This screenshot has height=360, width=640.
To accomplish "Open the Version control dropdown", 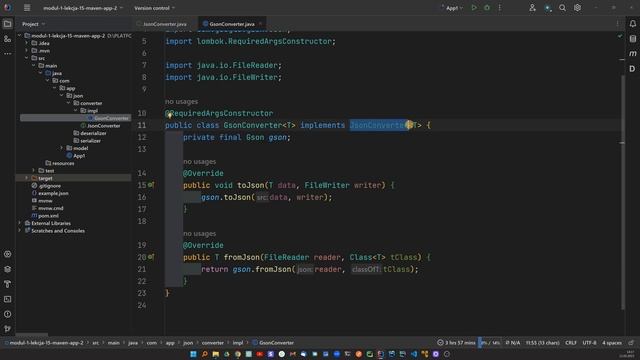I will click(154, 8).
